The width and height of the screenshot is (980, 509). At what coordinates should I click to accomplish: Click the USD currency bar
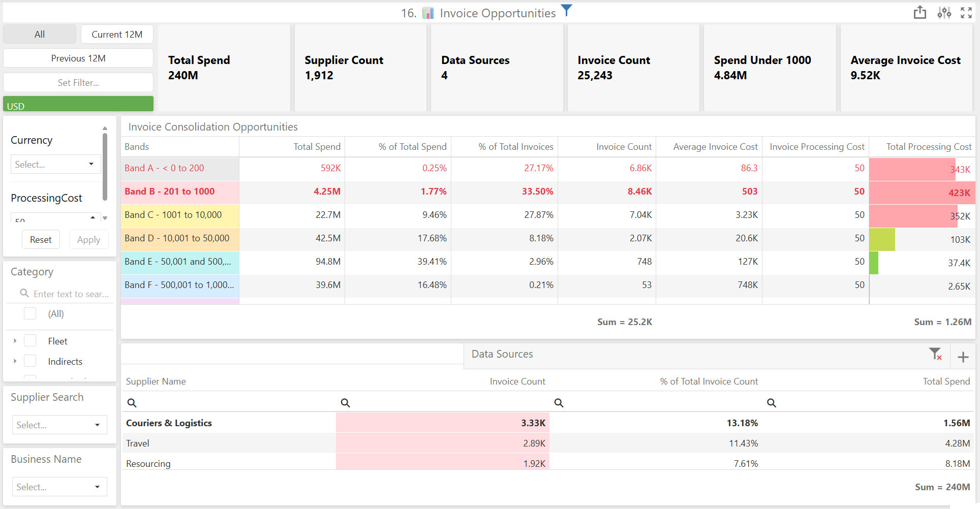click(x=78, y=104)
